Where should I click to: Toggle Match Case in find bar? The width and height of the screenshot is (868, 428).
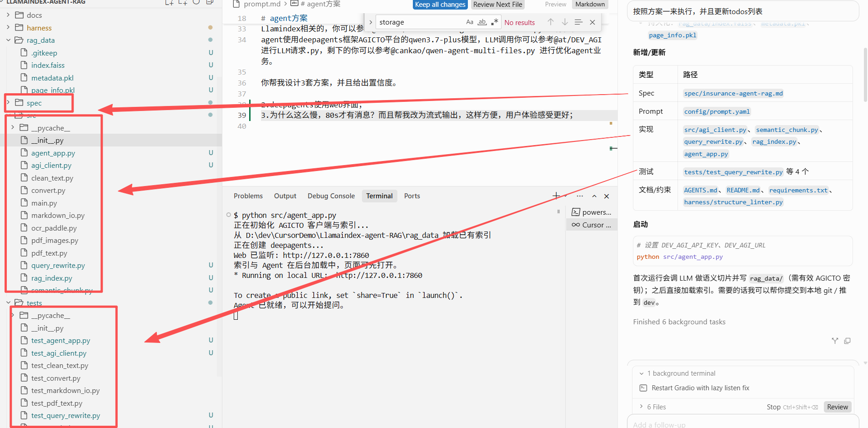click(470, 22)
